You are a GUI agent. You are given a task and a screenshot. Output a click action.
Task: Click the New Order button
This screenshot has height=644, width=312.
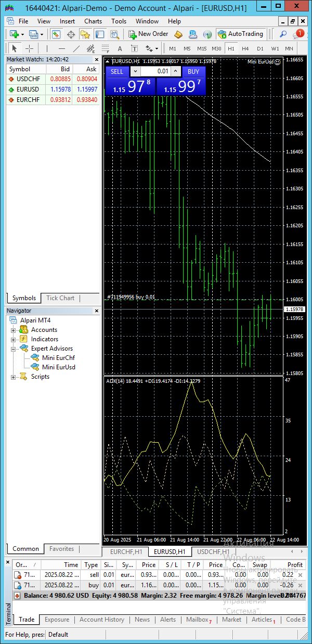(148, 34)
